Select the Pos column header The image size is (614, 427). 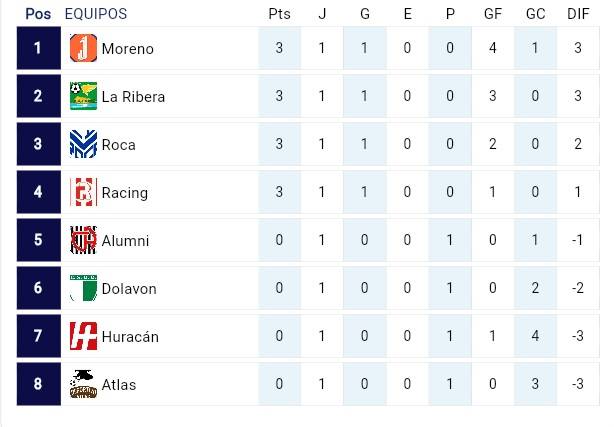click(38, 14)
